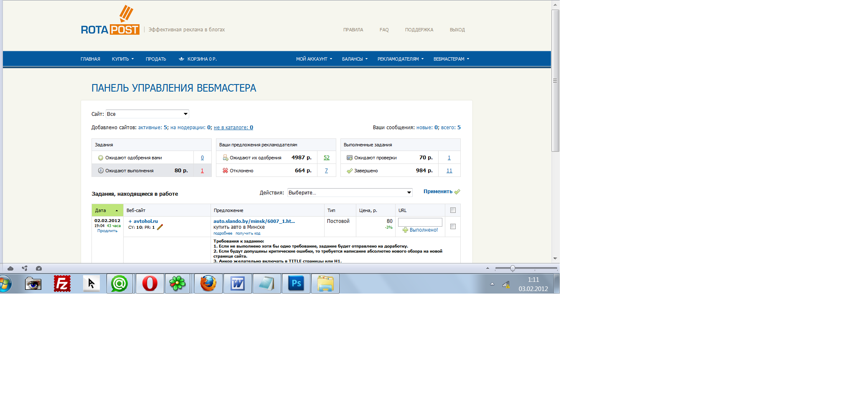The width and height of the screenshot is (868, 414).
Task: Open Photoshop from the taskbar
Action: (296, 284)
